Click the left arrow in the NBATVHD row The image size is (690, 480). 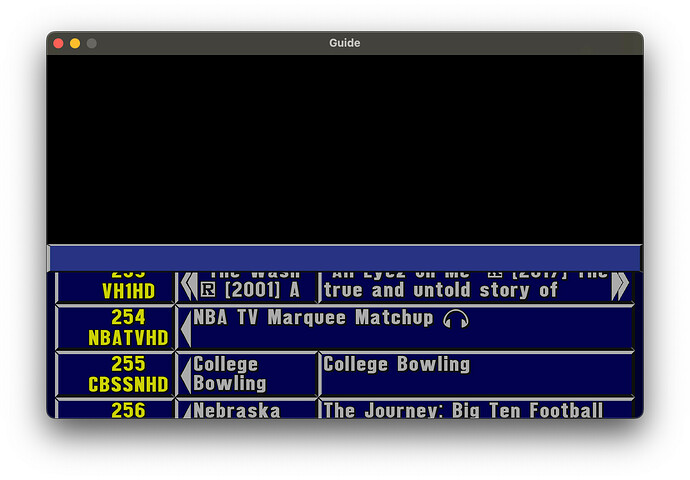185,328
